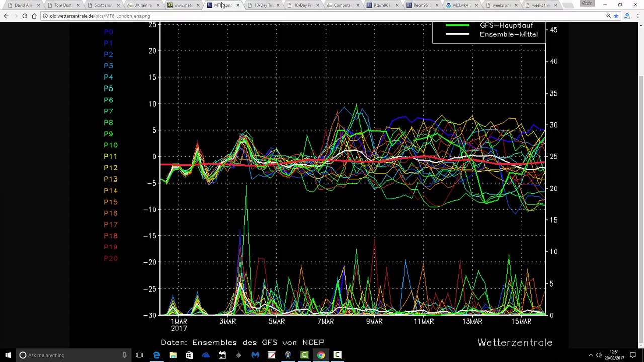Open the Action Center notification icon
Image resolution: width=644 pixels, height=362 pixels.
pyautogui.click(x=633, y=355)
